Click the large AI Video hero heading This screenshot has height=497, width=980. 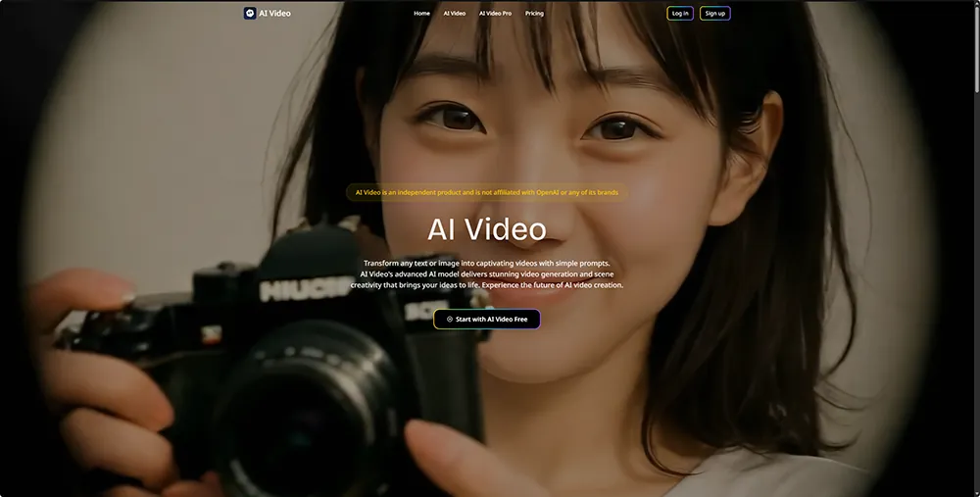pos(487,229)
